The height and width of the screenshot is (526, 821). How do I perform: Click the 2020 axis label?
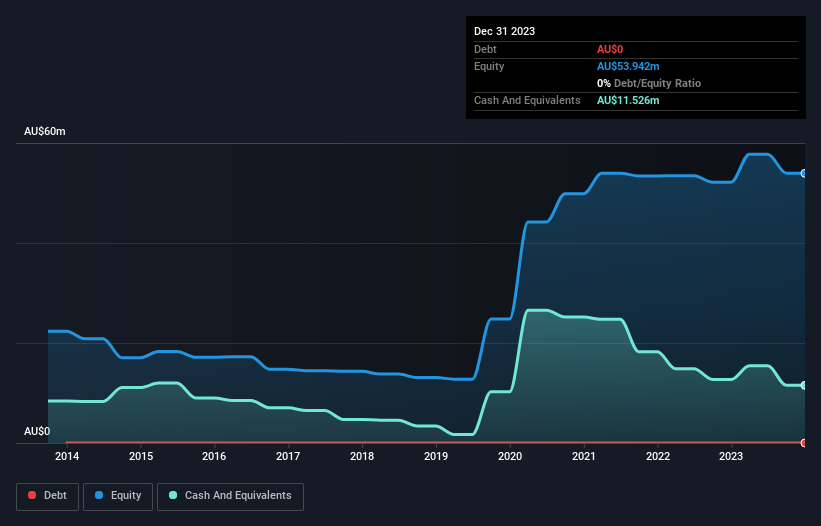tap(510, 456)
